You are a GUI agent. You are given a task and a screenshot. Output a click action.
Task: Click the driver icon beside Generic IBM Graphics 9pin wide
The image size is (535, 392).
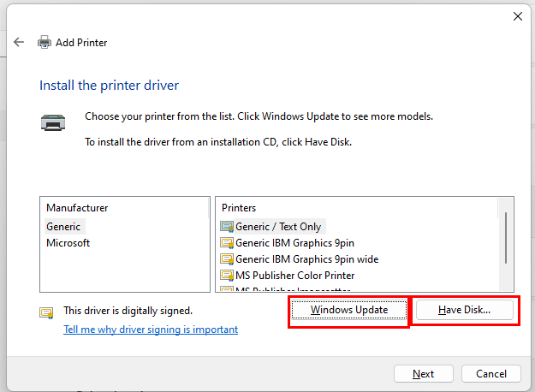(227, 259)
